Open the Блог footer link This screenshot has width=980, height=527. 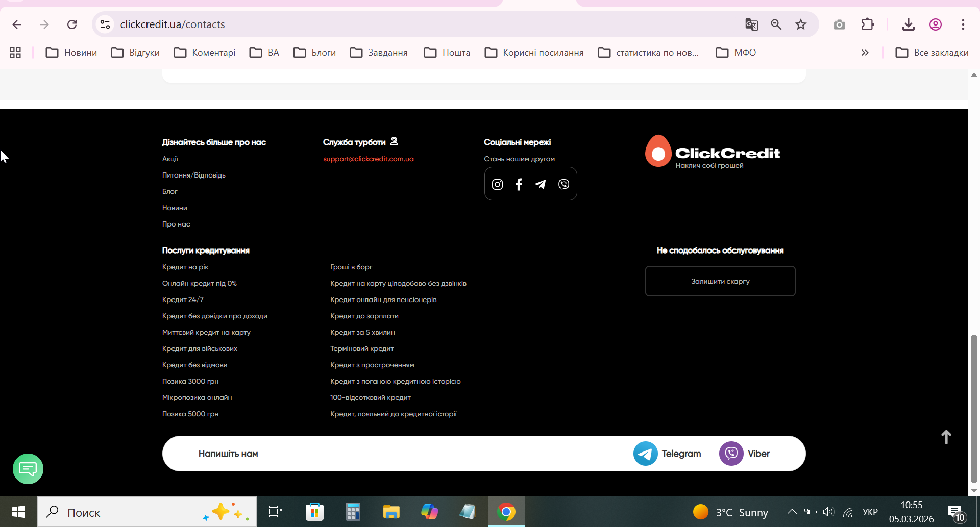(x=170, y=191)
